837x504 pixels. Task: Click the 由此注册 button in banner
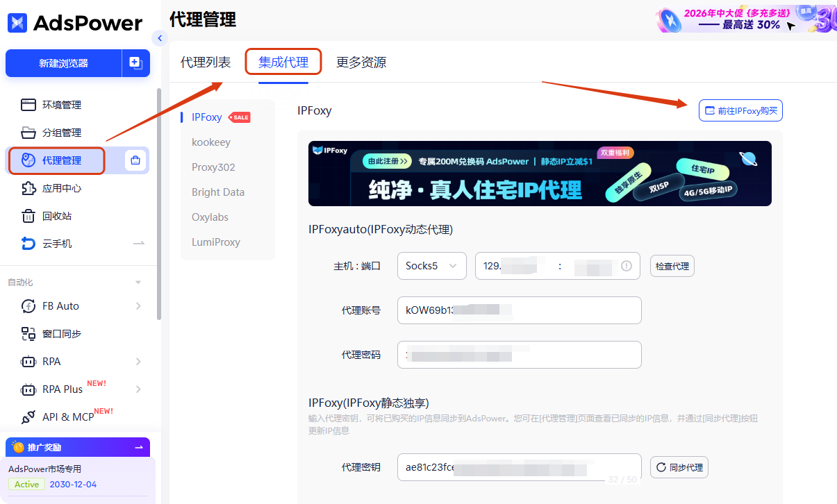tap(388, 161)
